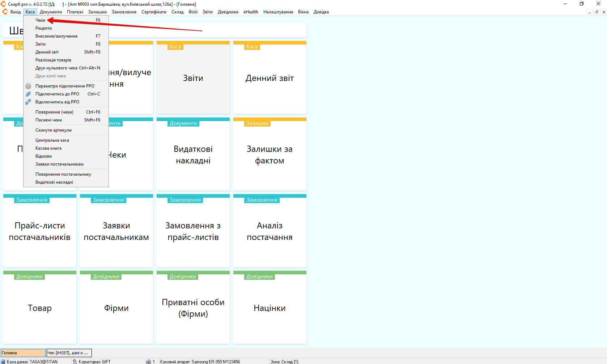Open the eHealth menu
Image resolution: width=607 pixels, height=364 pixels.
251,12
